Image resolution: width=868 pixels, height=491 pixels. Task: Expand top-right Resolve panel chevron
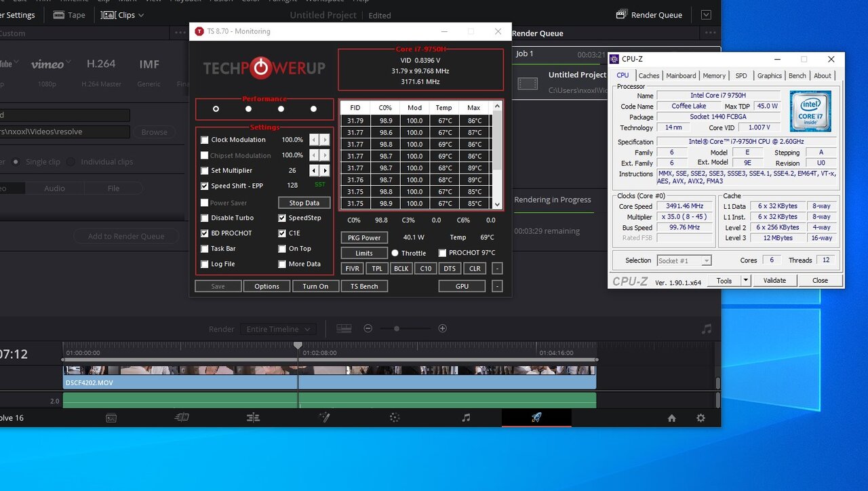pos(706,15)
